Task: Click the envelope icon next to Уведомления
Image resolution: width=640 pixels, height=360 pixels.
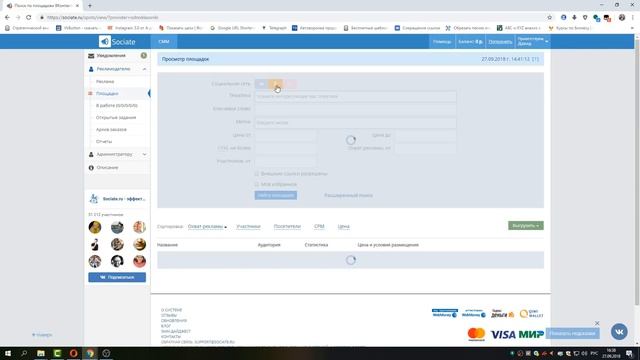Action: [x=91, y=56]
